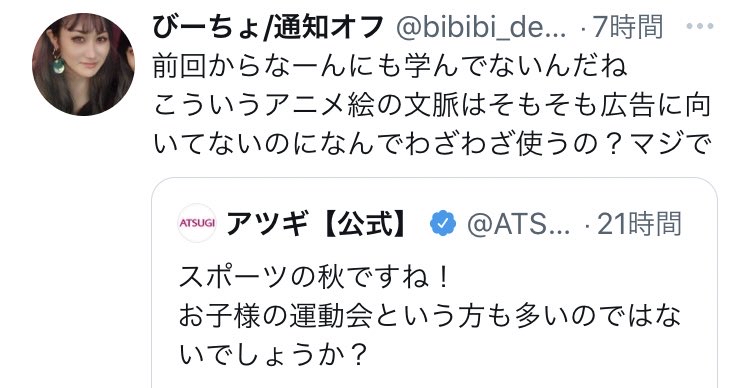This screenshot has height=388, width=750.
Task: Open the びーちょ/通知オフ display name profile
Action: (268, 27)
